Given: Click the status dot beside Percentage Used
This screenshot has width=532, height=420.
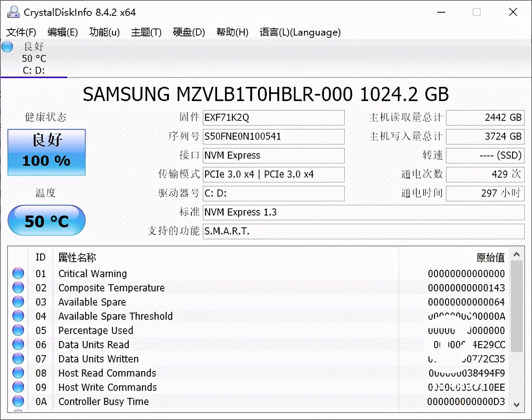Looking at the screenshot, I should (18, 330).
